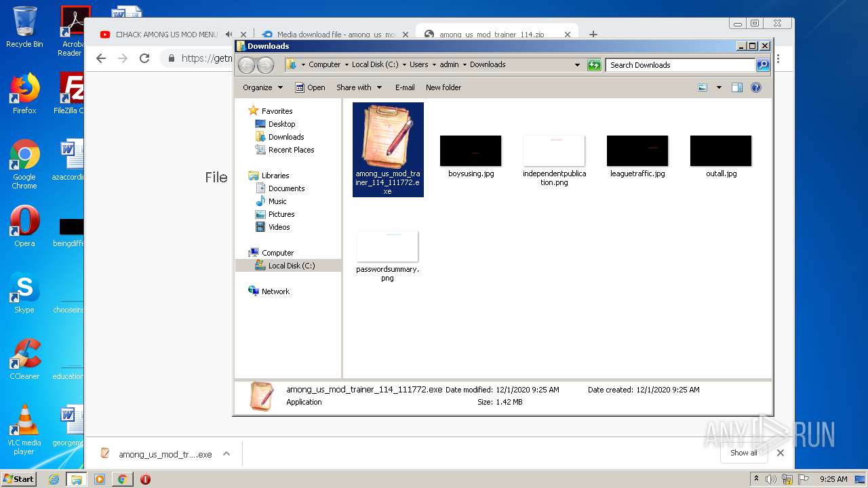Click the volume icon in system tray
868x488 pixels.
click(771, 479)
